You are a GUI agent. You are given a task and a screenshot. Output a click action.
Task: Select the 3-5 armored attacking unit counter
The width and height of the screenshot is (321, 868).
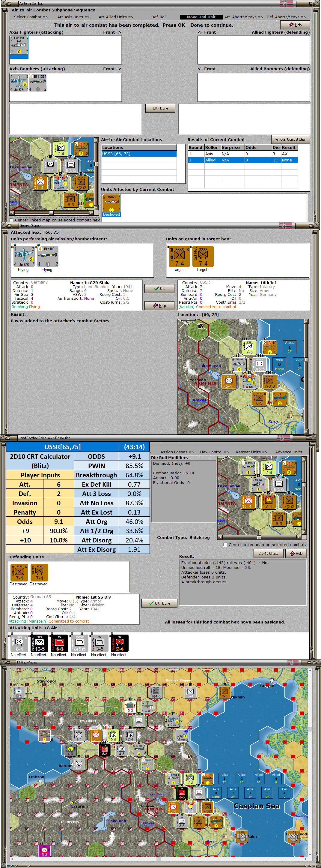[99, 643]
